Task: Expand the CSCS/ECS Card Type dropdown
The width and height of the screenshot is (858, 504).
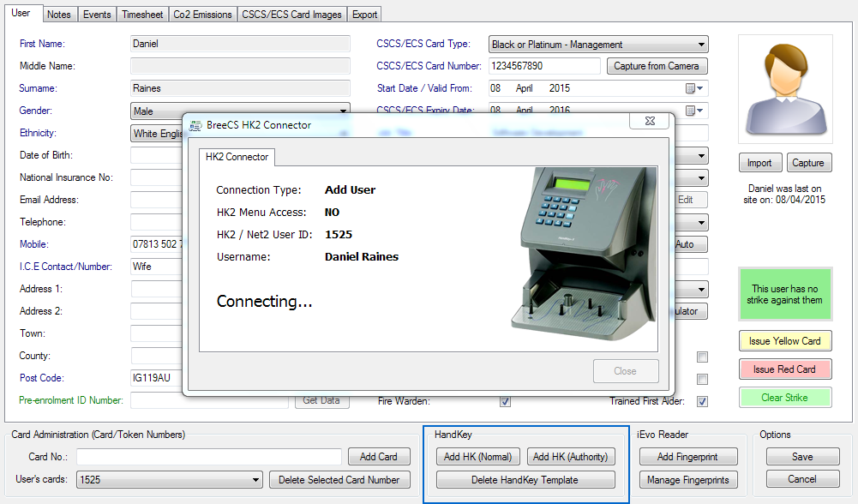Action: (701, 45)
